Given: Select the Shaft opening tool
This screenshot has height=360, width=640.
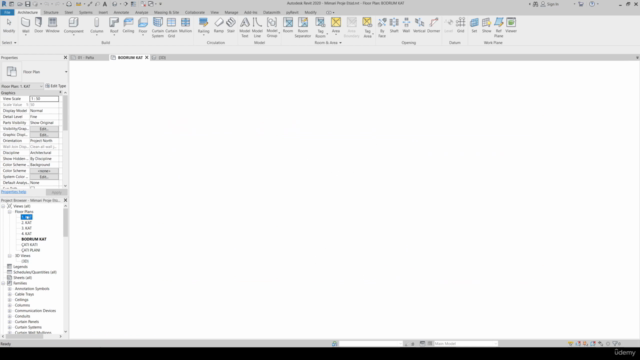Looking at the screenshot, I should click(x=394, y=25).
